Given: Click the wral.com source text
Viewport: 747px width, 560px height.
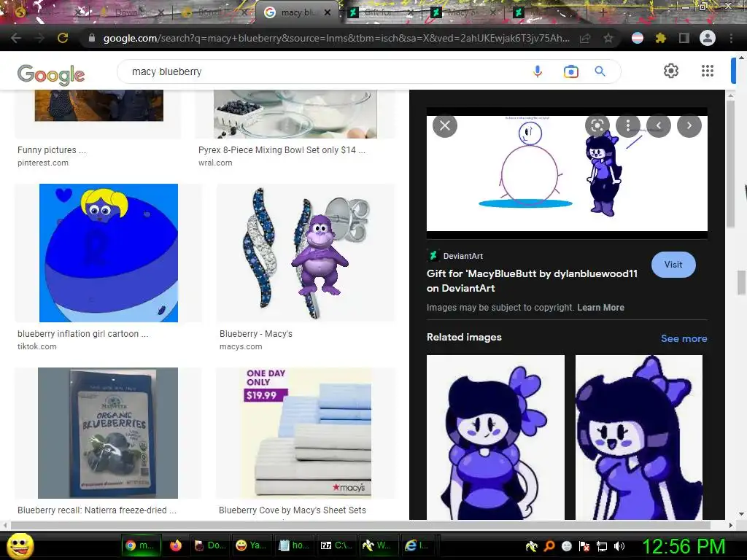Looking at the screenshot, I should [215, 163].
